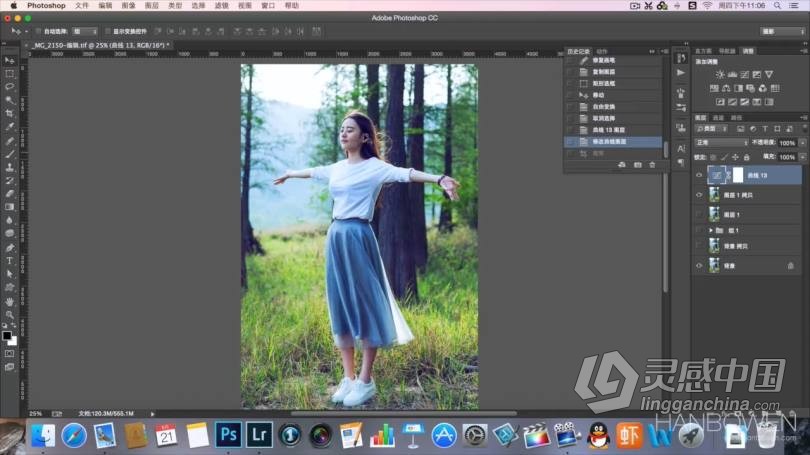Open layer filter kind dropdown
The image size is (810, 455).
coord(711,129)
